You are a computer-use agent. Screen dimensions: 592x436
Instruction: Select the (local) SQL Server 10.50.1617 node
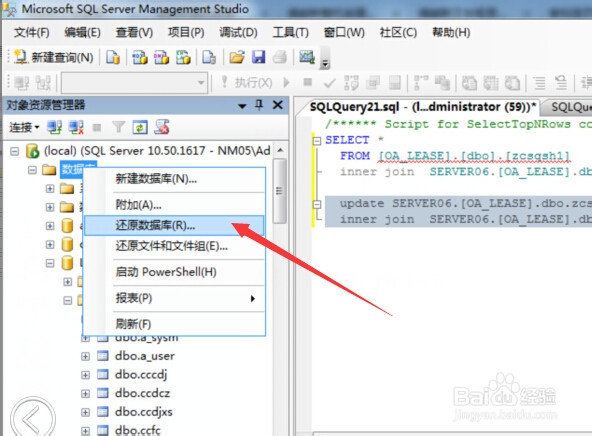(157, 151)
